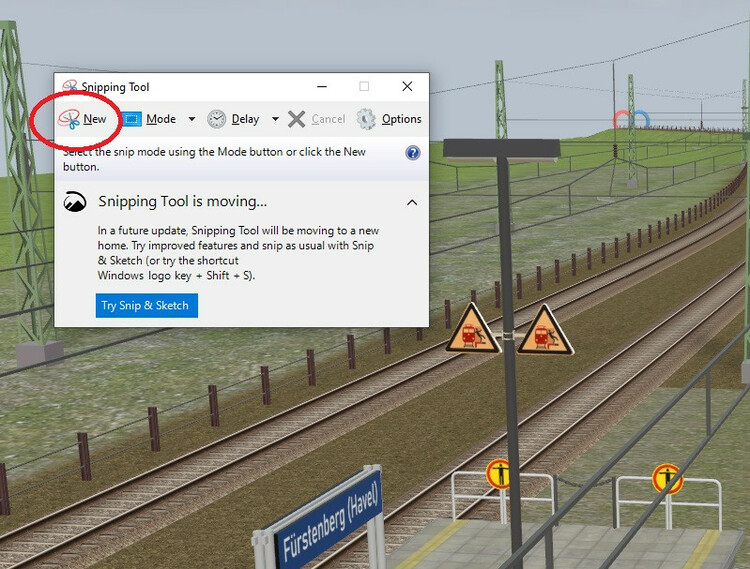750x569 pixels.
Task: Click the Snipping Tool title bar icon
Action: point(70,86)
